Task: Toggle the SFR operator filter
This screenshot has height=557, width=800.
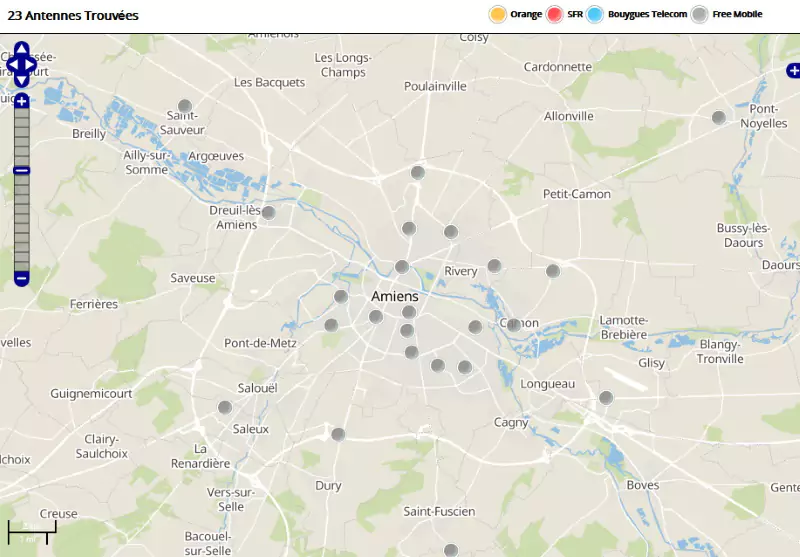Action: click(x=555, y=14)
